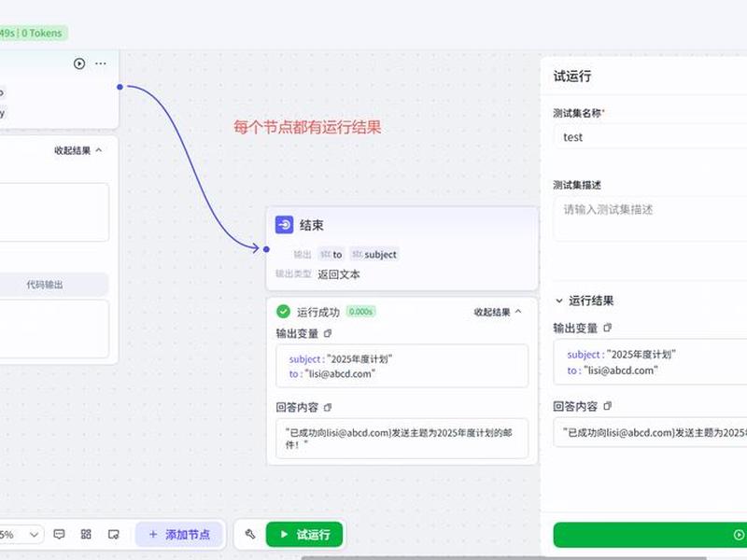
Task: Toggle the minimap icon in the bottom toolbar
Action: (x=113, y=534)
